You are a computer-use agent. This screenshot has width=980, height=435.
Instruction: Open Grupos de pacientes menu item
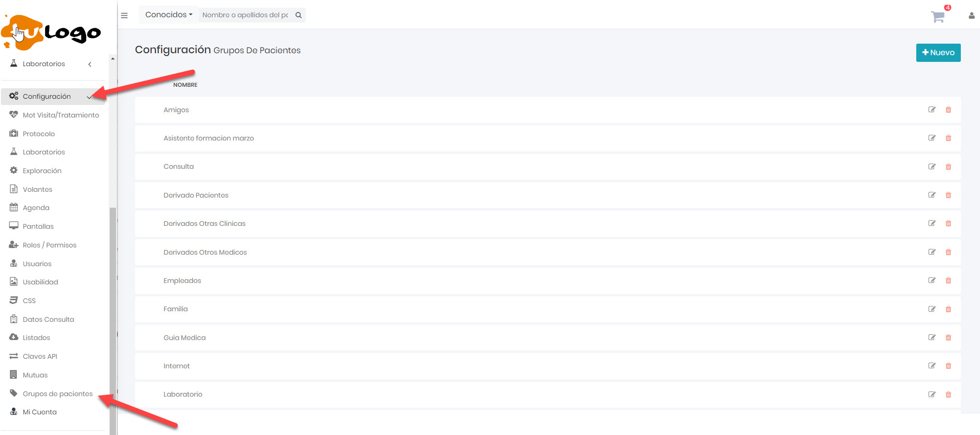tap(58, 394)
